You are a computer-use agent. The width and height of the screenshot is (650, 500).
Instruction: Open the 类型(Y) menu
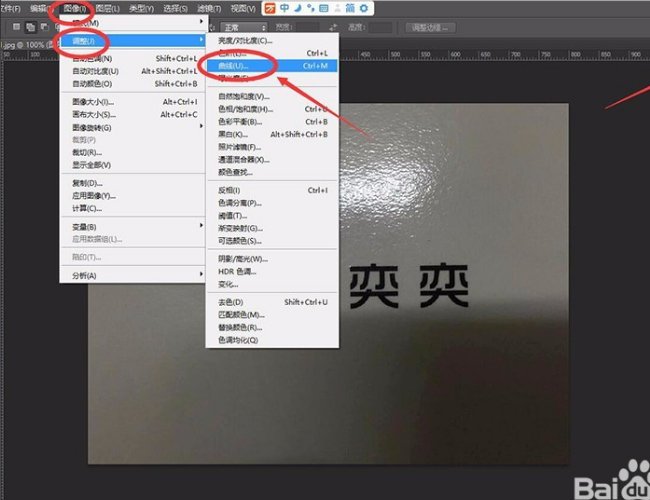[141, 8]
